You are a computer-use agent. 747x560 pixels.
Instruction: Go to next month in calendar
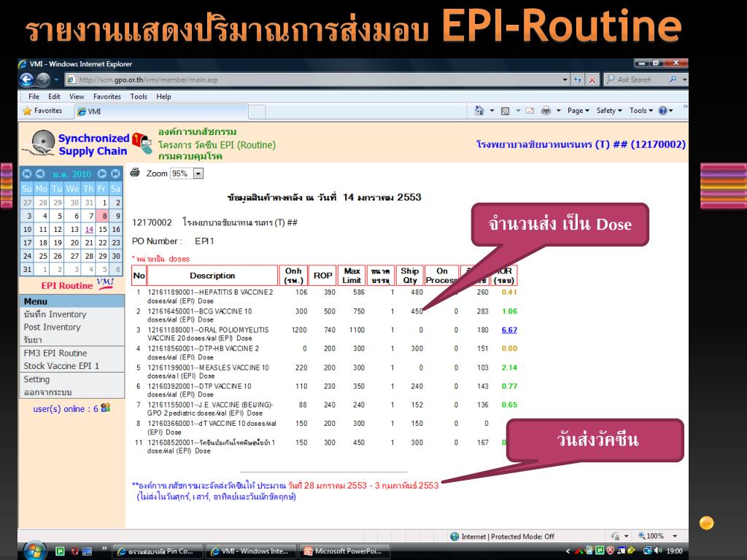[x=102, y=174]
